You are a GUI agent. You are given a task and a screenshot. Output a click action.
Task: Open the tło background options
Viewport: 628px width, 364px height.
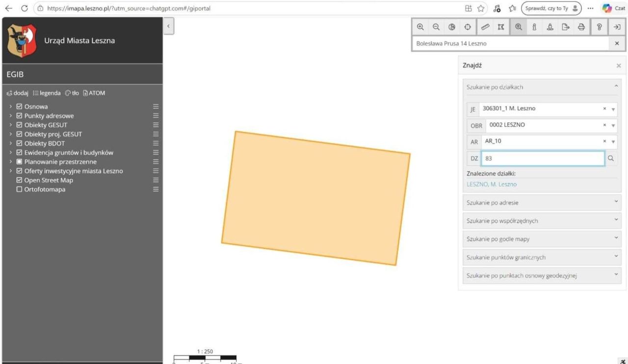[x=72, y=93]
